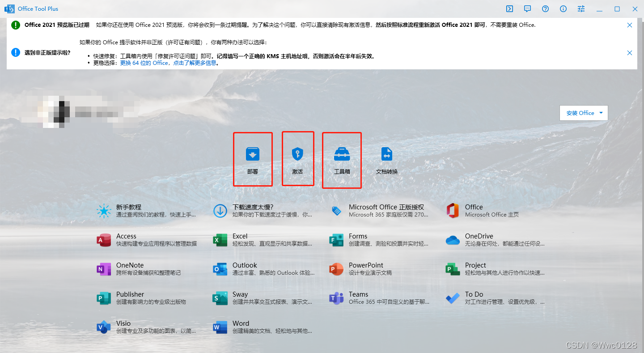
Task: Open the 文档转换 document conversion icon
Action: [x=387, y=154]
